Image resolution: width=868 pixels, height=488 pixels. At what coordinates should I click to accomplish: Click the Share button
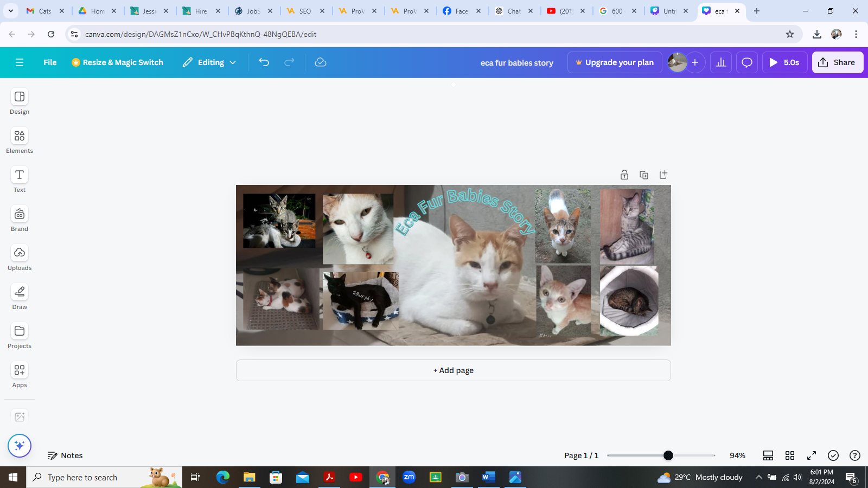[837, 62]
